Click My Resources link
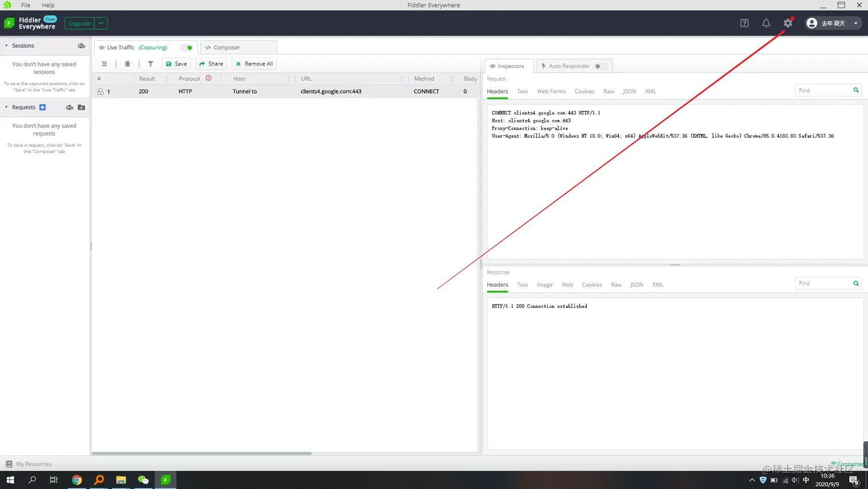 pos(34,464)
